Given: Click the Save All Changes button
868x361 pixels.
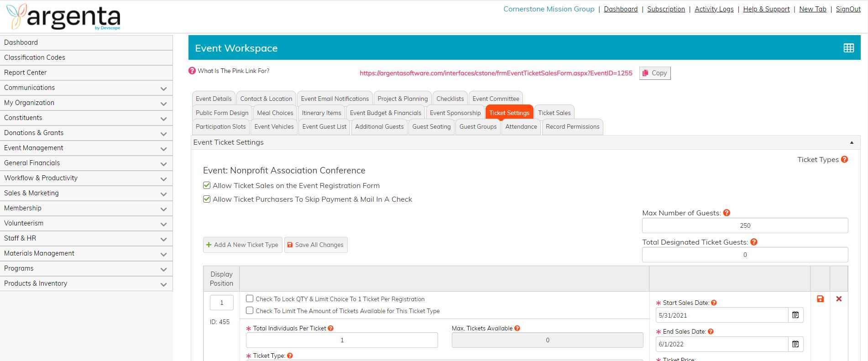Looking at the screenshot, I should (x=316, y=245).
